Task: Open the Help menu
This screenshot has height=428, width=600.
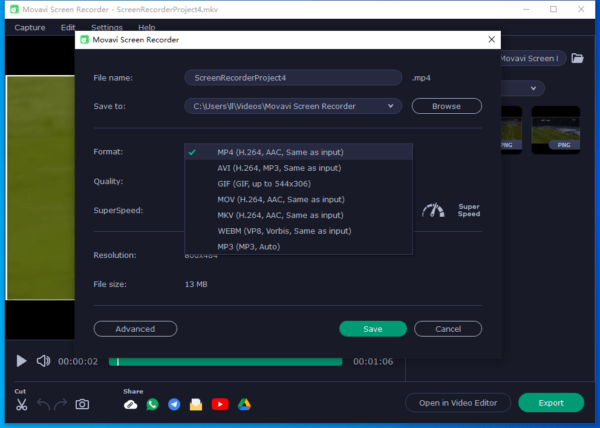Action: [147, 28]
